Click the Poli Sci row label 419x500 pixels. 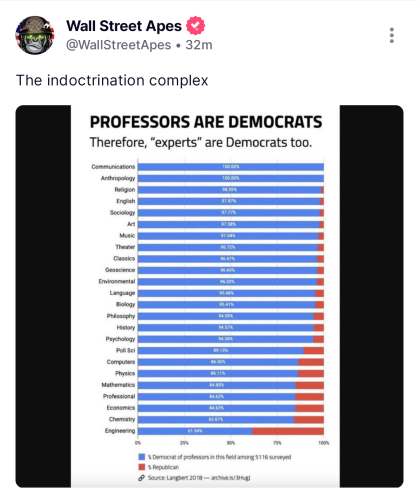pos(125,350)
